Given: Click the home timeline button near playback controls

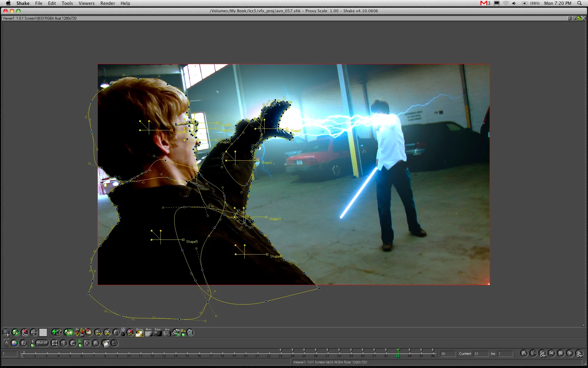Looking at the screenshot, I should click(x=524, y=353).
